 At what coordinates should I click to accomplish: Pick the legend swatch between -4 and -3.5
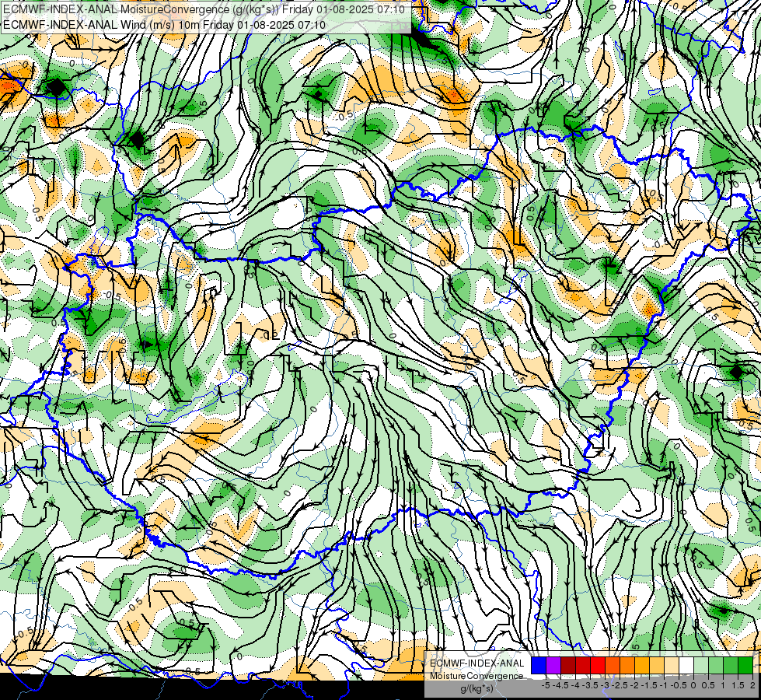pyautogui.click(x=583, y=666)
